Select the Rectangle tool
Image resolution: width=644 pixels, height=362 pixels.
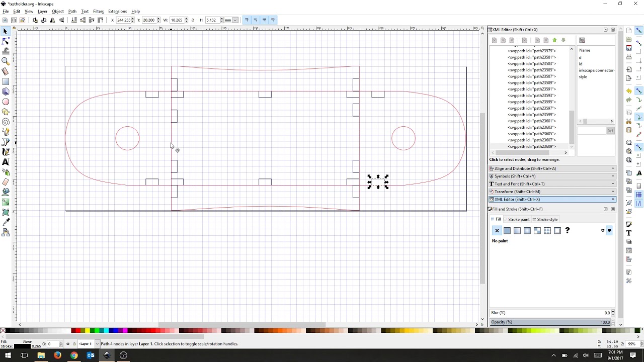coord(6,81)
